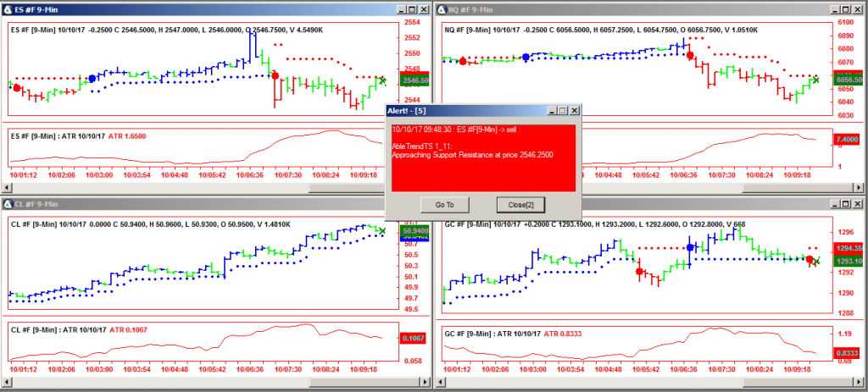Click the ES #F [9-Min] chart header line
Screen dimensions: 868x392
[167, 30]
